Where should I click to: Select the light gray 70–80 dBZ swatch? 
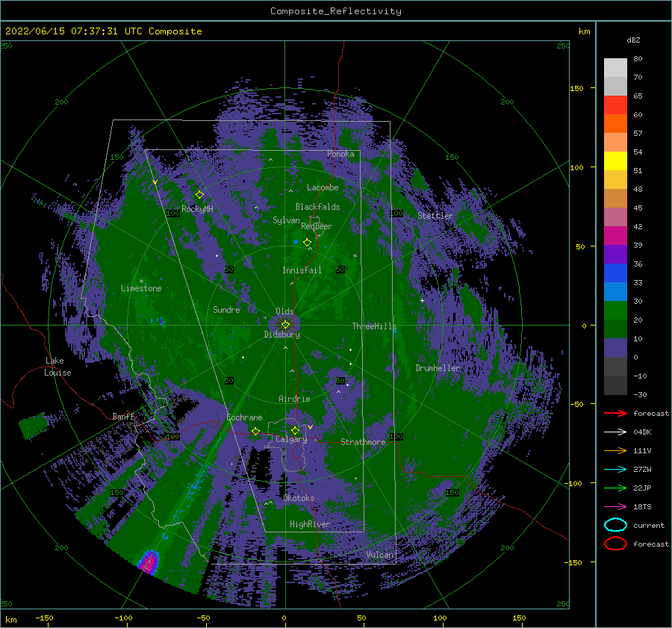(615, 68)
